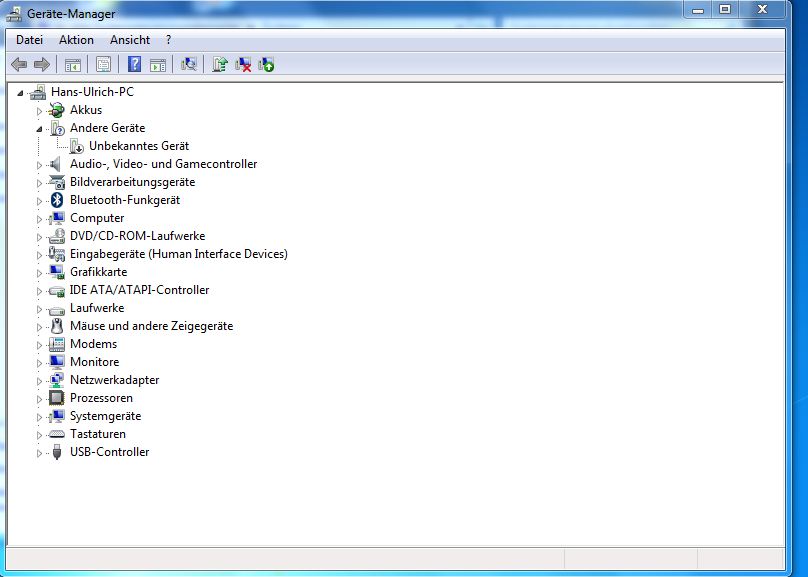Select the Unbekanntes Gerät entry
The height and width of the screenshot is (577, 808).
tap(139, 146)
